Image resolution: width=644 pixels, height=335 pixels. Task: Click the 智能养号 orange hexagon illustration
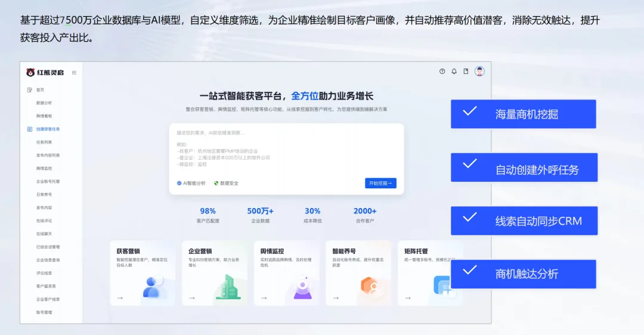pyautogui.click(x=370, y=286)
